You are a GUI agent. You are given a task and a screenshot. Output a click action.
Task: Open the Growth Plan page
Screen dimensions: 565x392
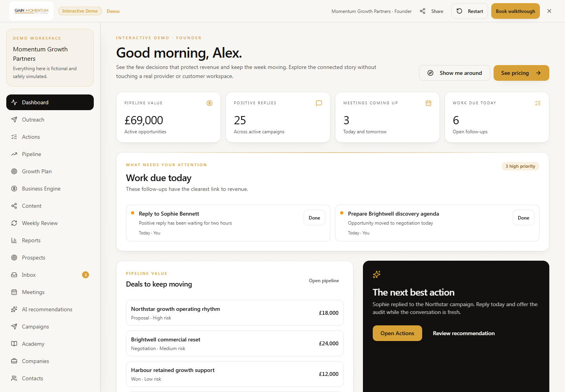tap(50, 171)
